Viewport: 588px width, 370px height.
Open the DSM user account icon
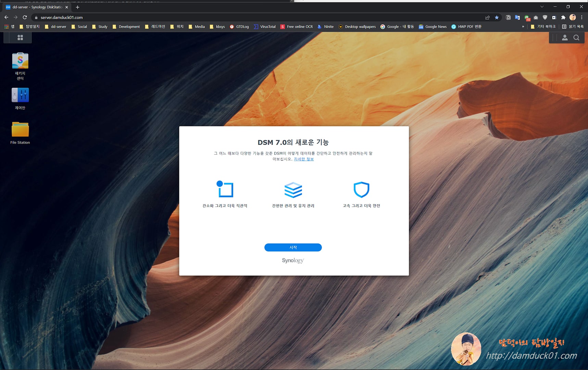click(x=565, y=38)
